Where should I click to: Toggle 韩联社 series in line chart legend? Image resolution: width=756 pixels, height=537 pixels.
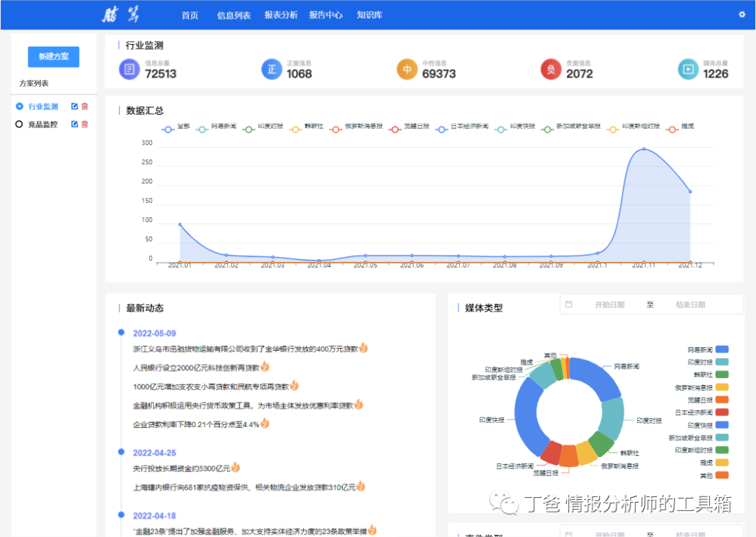(306, 127)
